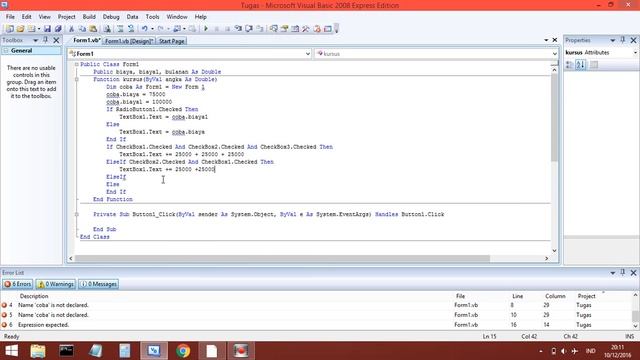
Task: Close the Toolbox panel
Action: pyautogui.click(x=56, y=40)
